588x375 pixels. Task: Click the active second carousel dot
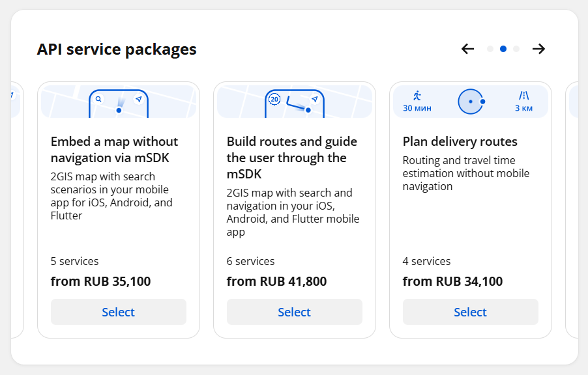(503, 49)
